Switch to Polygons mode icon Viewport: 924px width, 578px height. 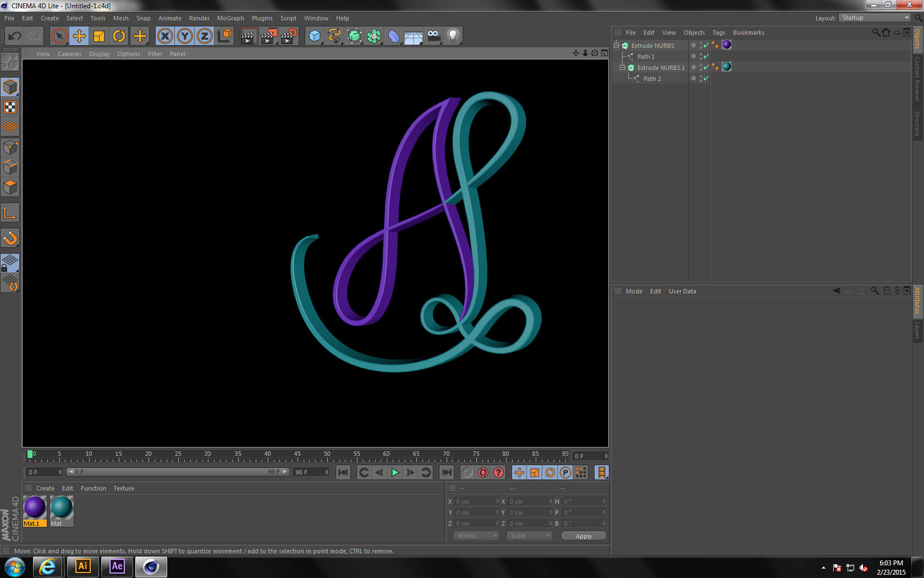click(10, 187)
